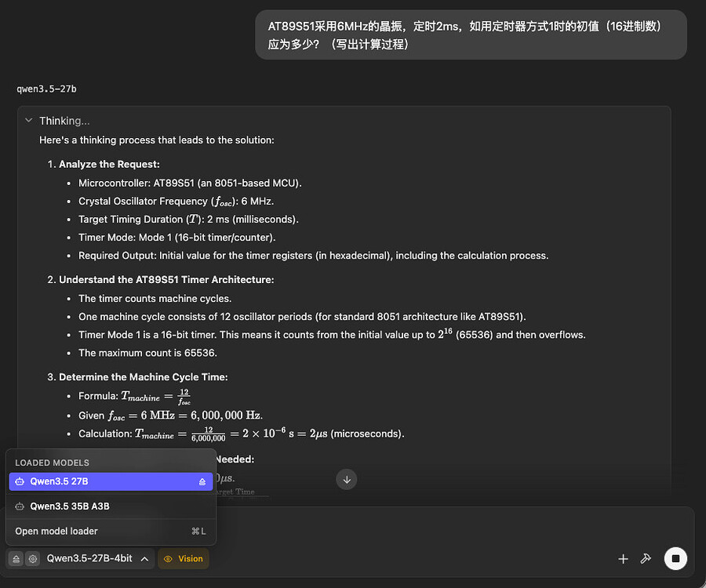This screenshot has width=706, height=588.
Task: Click the Vision capability badge
Action: coord(184,559)
